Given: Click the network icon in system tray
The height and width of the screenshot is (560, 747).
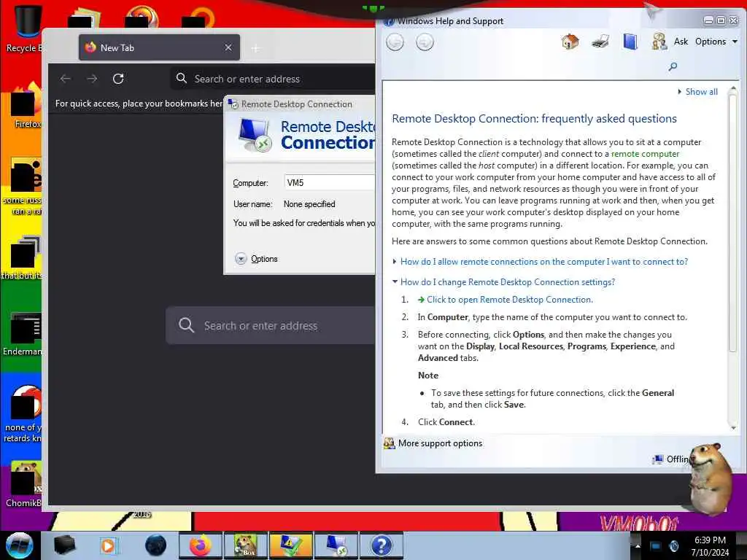Looking at the screenshot, I should pos(656,545).
